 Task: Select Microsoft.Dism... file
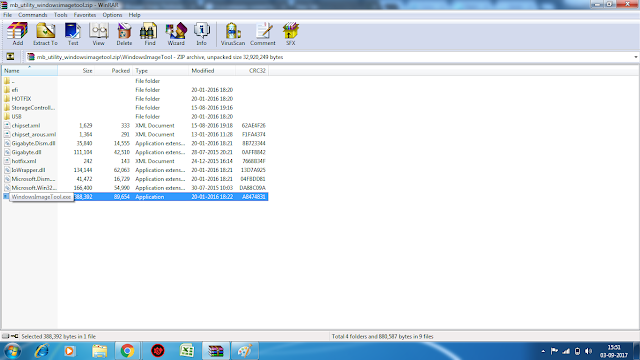(135, 179)
